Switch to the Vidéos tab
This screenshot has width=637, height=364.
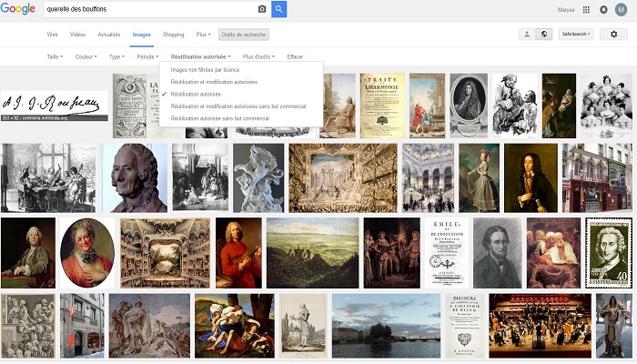[x=77, y=35]
